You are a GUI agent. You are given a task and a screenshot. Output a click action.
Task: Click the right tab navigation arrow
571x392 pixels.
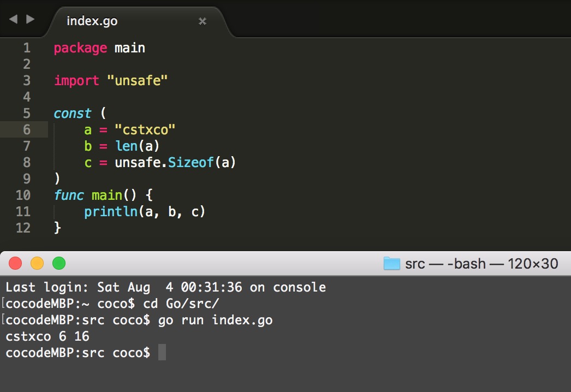click(30, 19)
